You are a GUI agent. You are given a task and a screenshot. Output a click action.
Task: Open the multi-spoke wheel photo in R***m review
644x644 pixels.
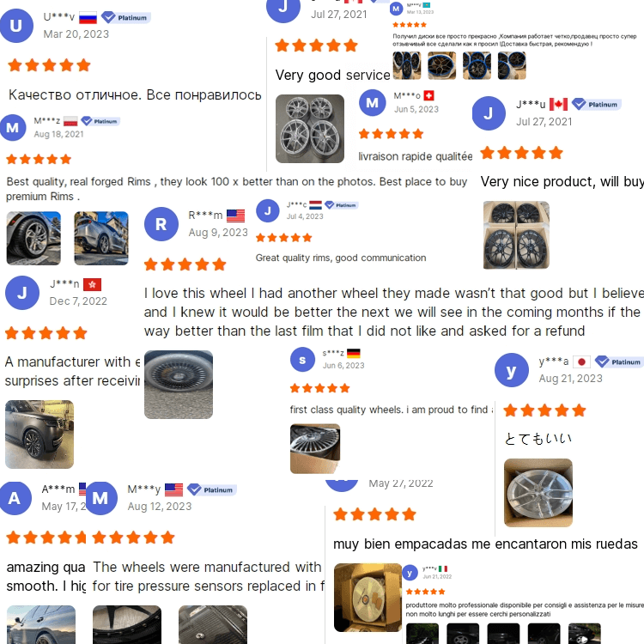[x=179, y=385]
